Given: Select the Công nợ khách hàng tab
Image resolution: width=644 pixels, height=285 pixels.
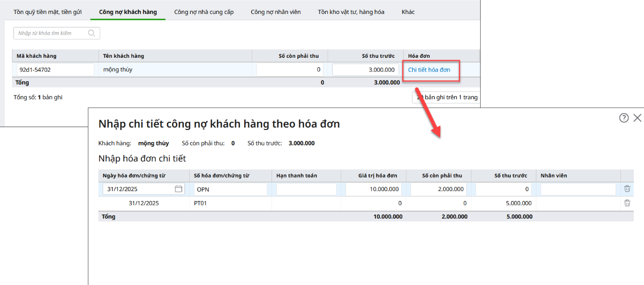Looking at the screenshot, I should pos(128,12).
